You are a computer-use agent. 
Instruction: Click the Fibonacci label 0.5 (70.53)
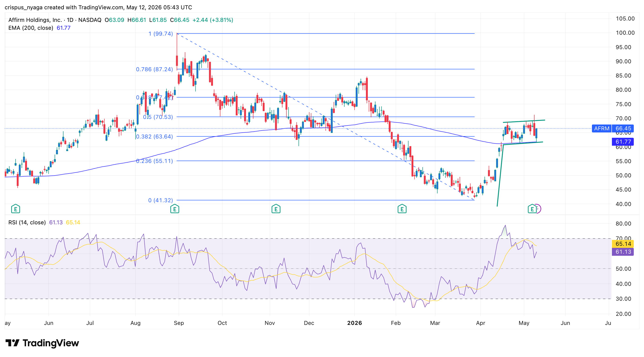[158, 117]
